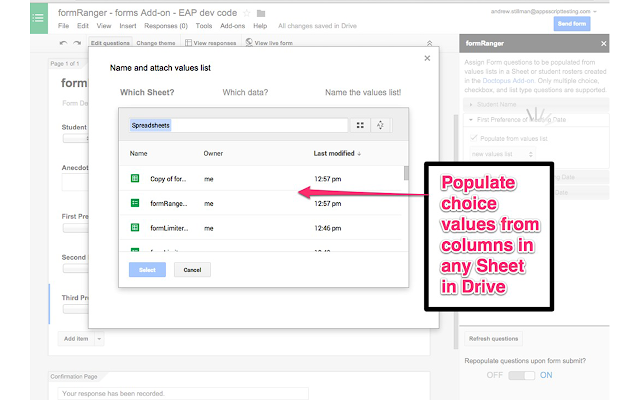Click the Which Sheet? step heading
Viewport: 640px width, 400px height.
point(147,93)
